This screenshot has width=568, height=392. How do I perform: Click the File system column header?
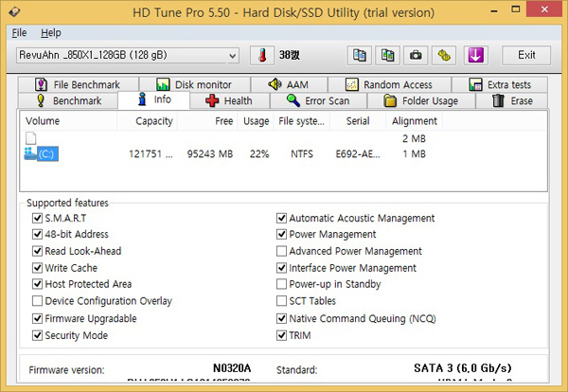pos(302,121)
